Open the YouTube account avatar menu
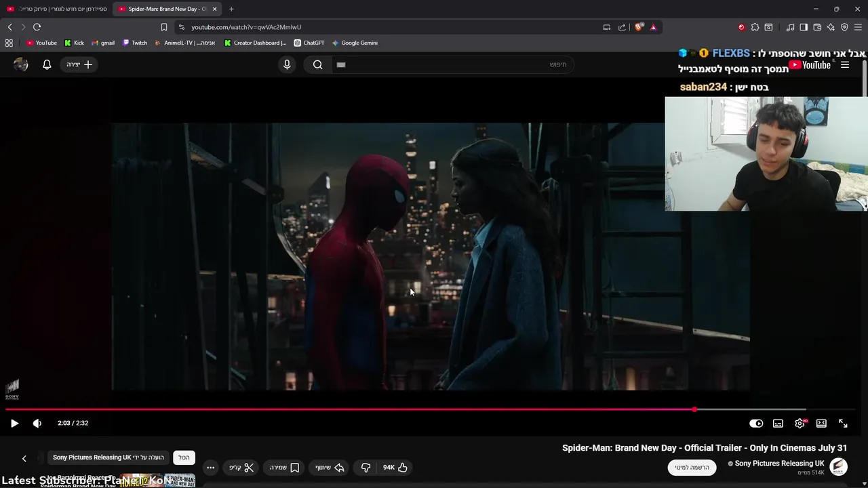This screenshot has height=488, width=868. [x=21, y=64]
